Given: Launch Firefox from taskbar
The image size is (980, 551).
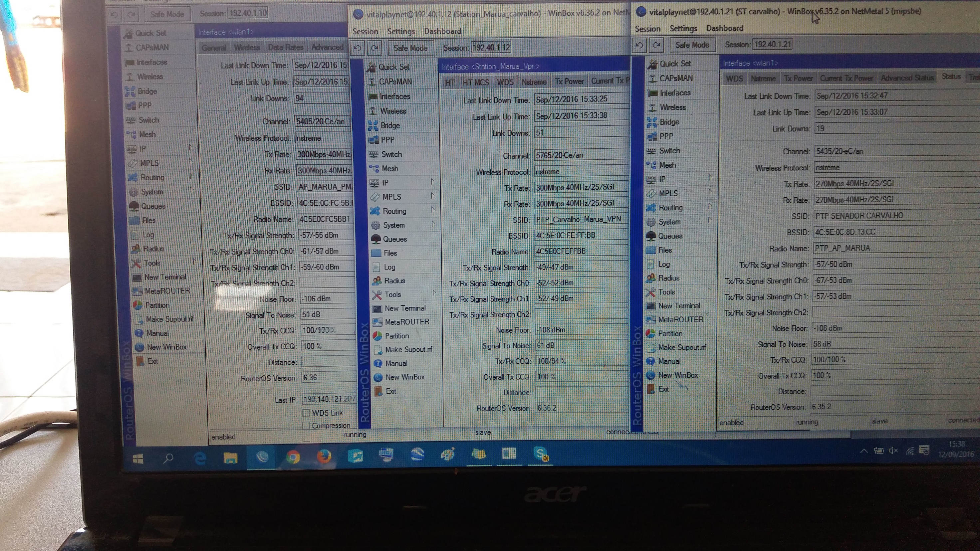Looking at the screenshot, I should 324,456.
